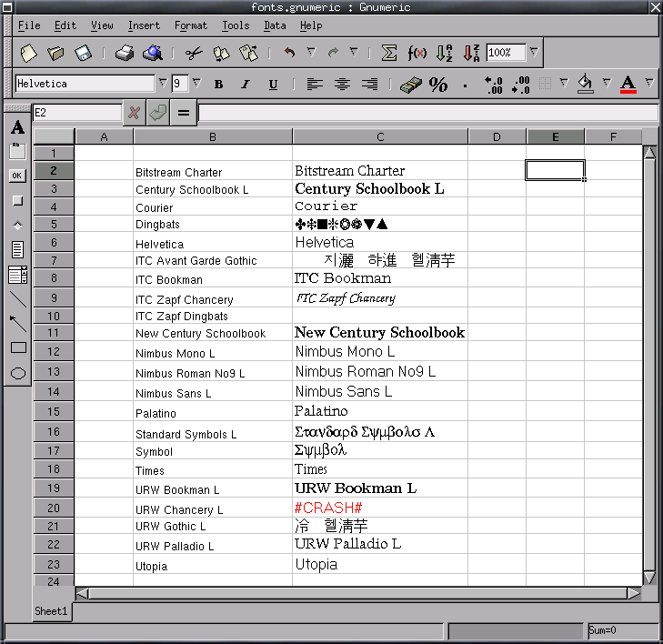Open the cell borders dropdown arrow
This screenshot has height=644, width=663.
(x=564, y=83)
